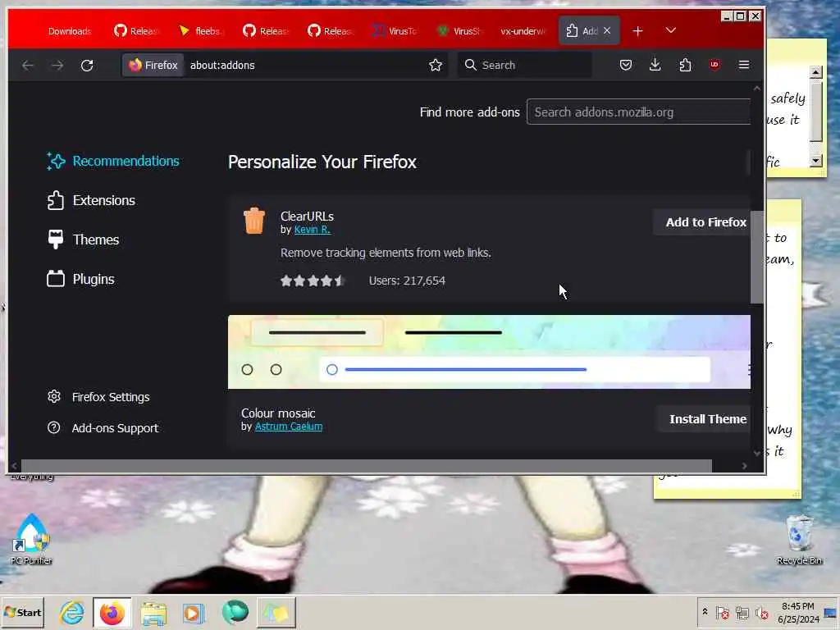
Task: Switch to the Downloads tab
Action: coord(70,31)
